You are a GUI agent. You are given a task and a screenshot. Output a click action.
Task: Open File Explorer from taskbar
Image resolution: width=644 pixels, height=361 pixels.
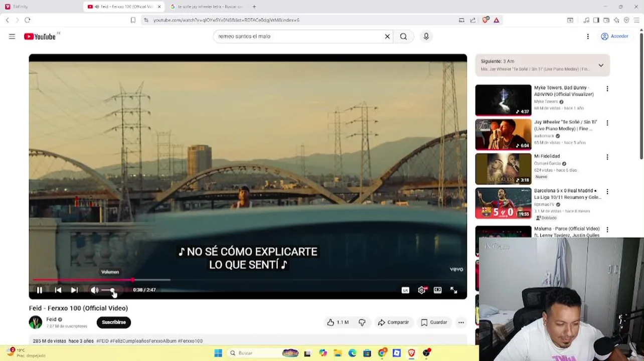click(x=338, y=353)
